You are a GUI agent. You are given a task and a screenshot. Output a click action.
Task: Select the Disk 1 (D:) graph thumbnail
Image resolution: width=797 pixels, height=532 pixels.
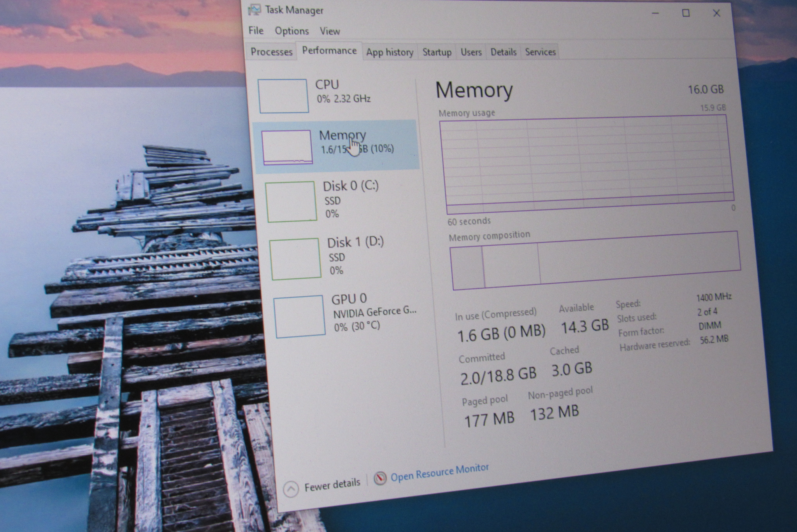pyautogui.click(x=295, y=259)
